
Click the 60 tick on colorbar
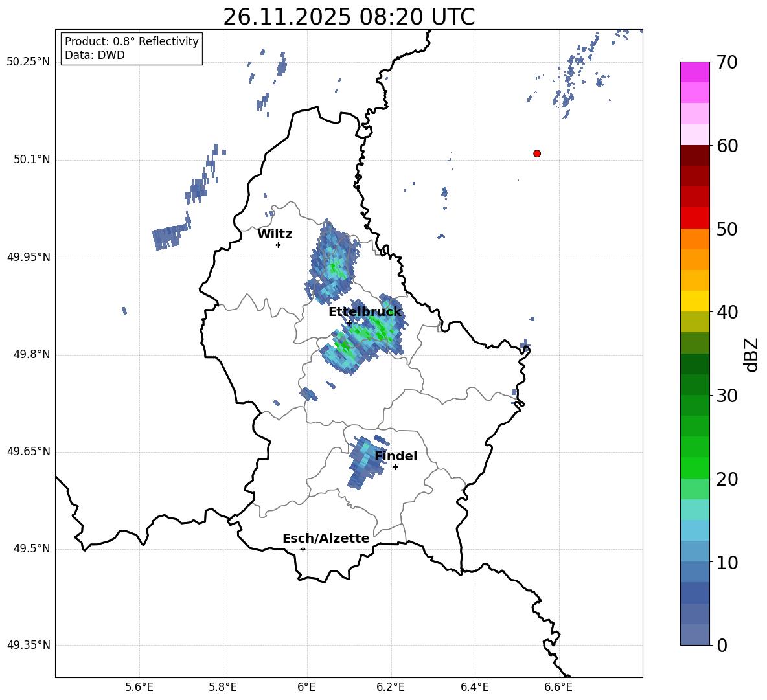click(x=727, y=146)
